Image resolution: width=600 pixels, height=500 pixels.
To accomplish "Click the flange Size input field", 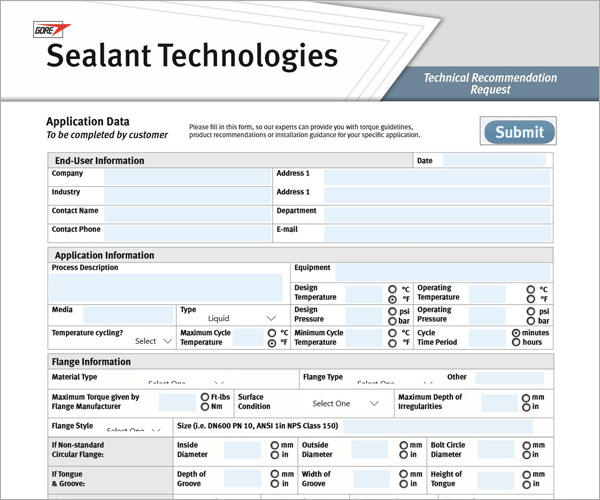I will tap(438, 427).
